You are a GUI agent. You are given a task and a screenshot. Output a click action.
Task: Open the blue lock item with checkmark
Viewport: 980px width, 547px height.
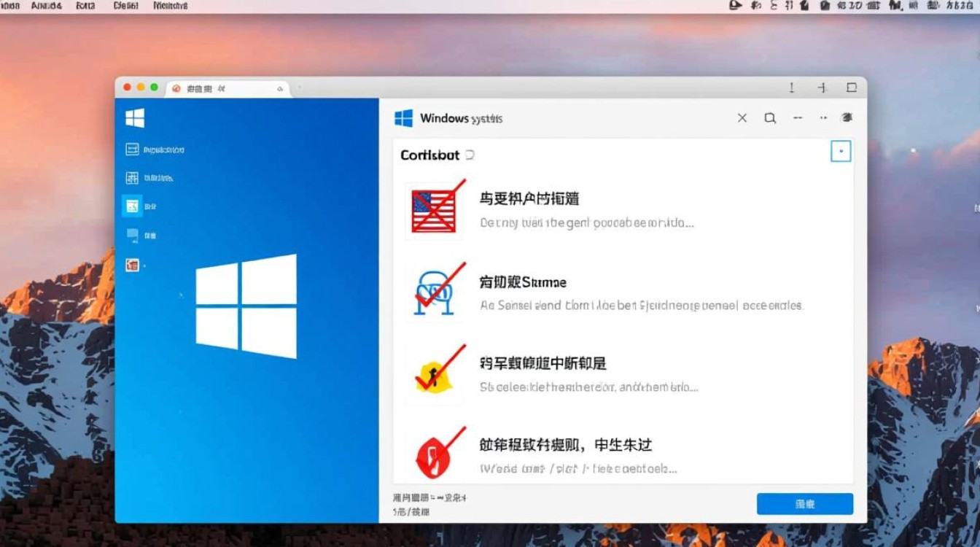point(435,292)
